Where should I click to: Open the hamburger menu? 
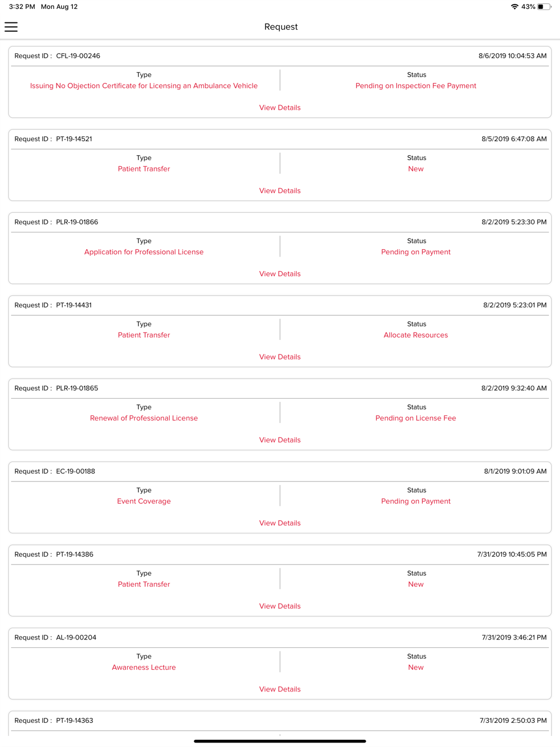tap(11, 27)
